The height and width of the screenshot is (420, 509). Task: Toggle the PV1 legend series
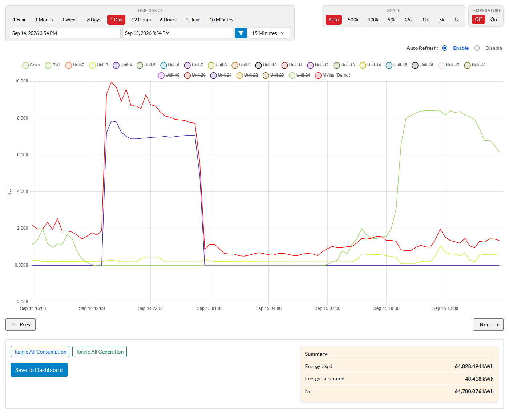coord(53,65)
